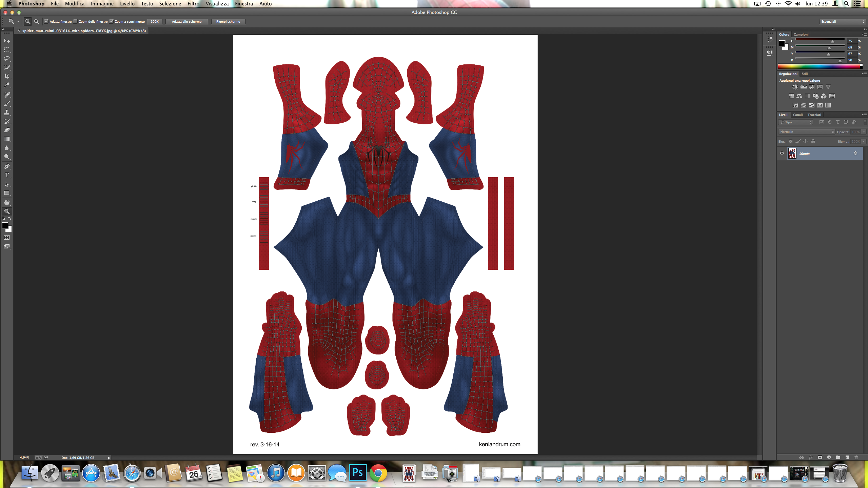Open the Livelli panel options menu
This screenshot has height=488, width=868.
864,115
